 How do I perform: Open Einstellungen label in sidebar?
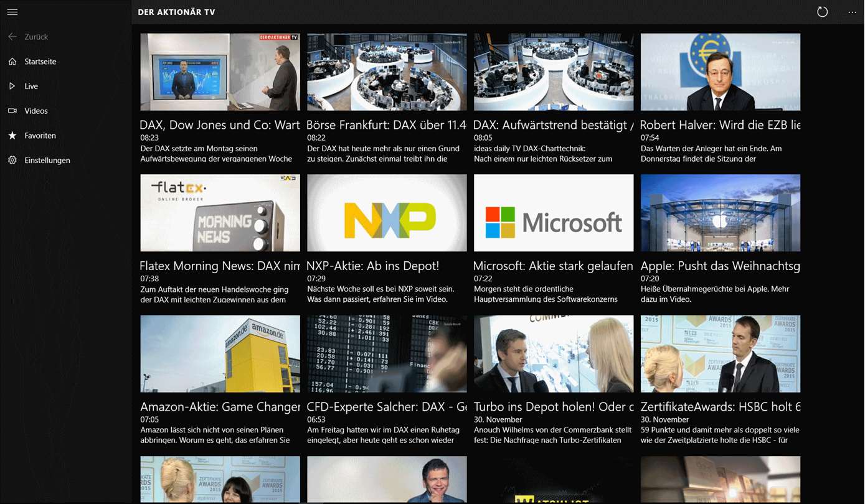[x=47, y=161]
